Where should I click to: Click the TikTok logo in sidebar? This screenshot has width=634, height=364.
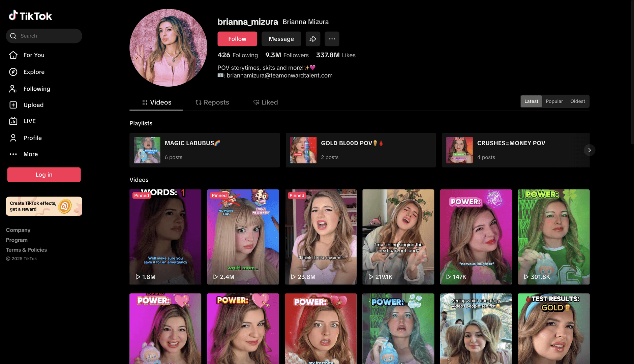click(x=30, y=16)
